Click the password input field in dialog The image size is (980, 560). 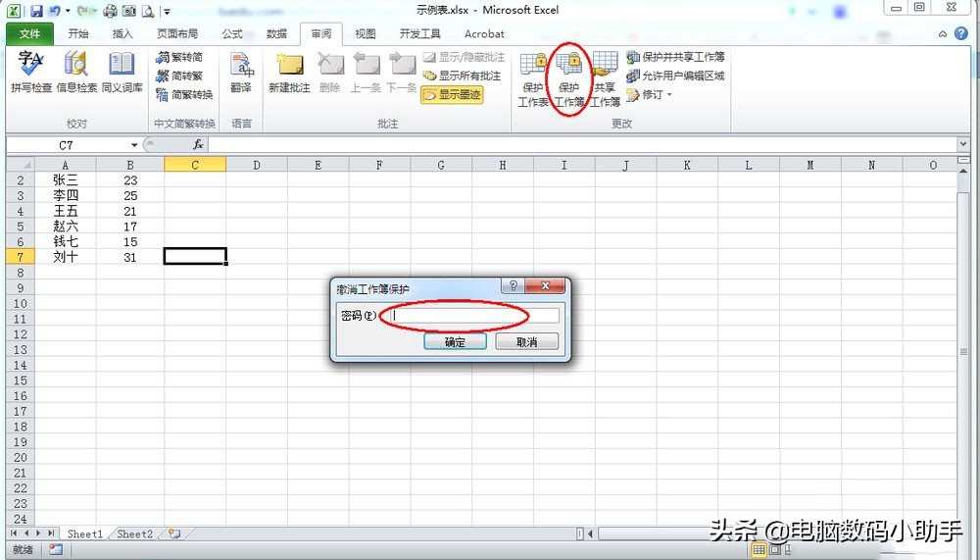[475, 316]
